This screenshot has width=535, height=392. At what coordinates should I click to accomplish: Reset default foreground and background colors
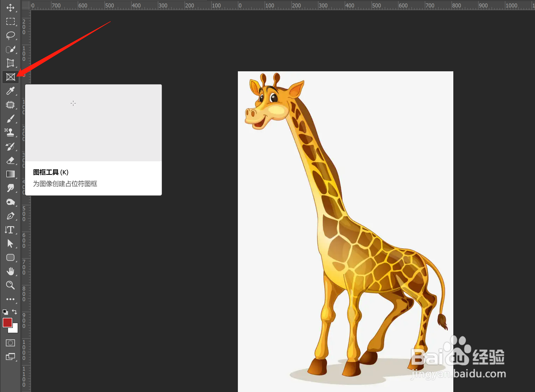tap(5, 312)
